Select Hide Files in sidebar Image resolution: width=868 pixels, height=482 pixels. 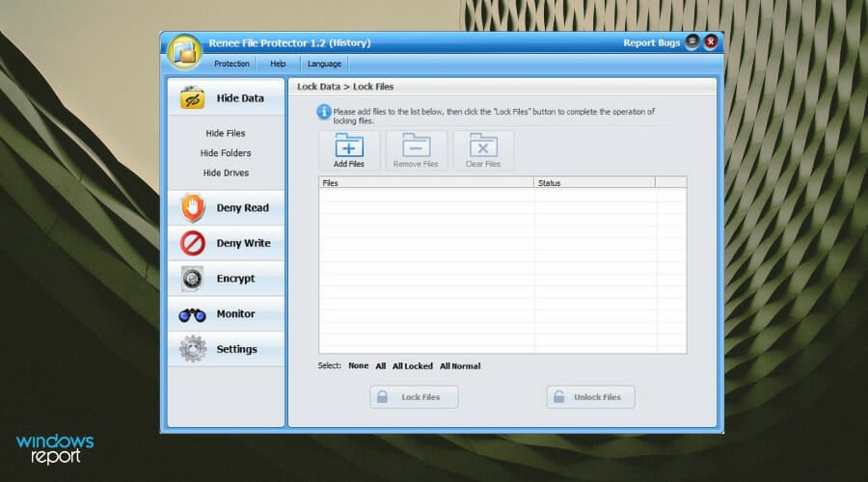pos(226,133)
